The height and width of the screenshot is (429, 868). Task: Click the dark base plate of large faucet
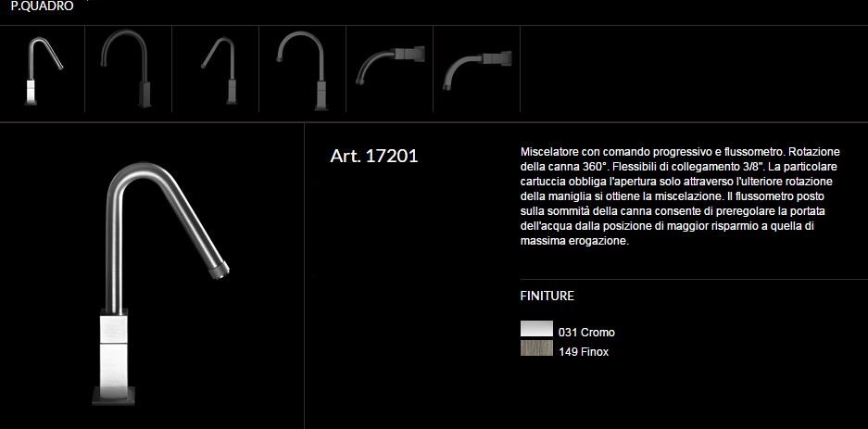(115, 394)
